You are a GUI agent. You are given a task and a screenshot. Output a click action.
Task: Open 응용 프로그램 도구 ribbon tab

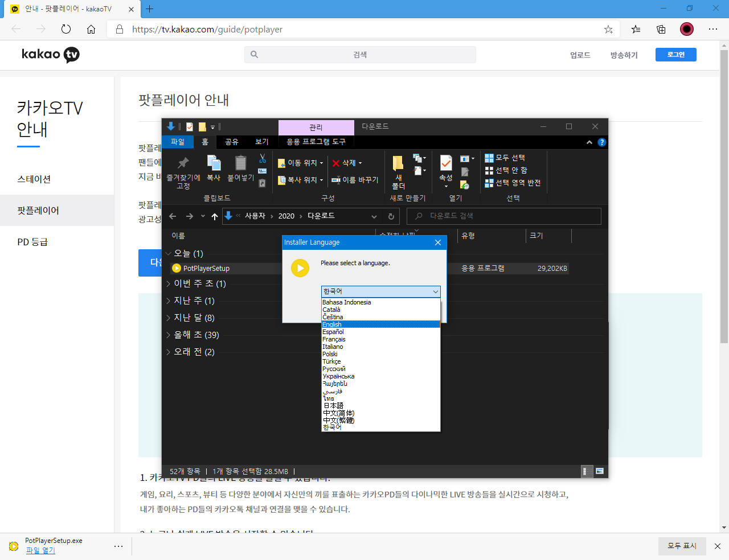316,142
